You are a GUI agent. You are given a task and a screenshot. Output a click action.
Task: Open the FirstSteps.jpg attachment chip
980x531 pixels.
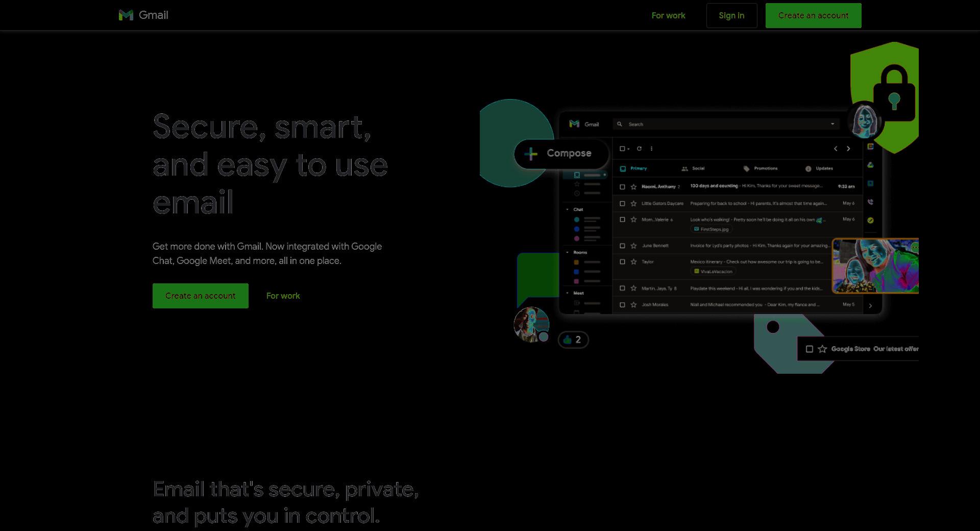(712, 229)
